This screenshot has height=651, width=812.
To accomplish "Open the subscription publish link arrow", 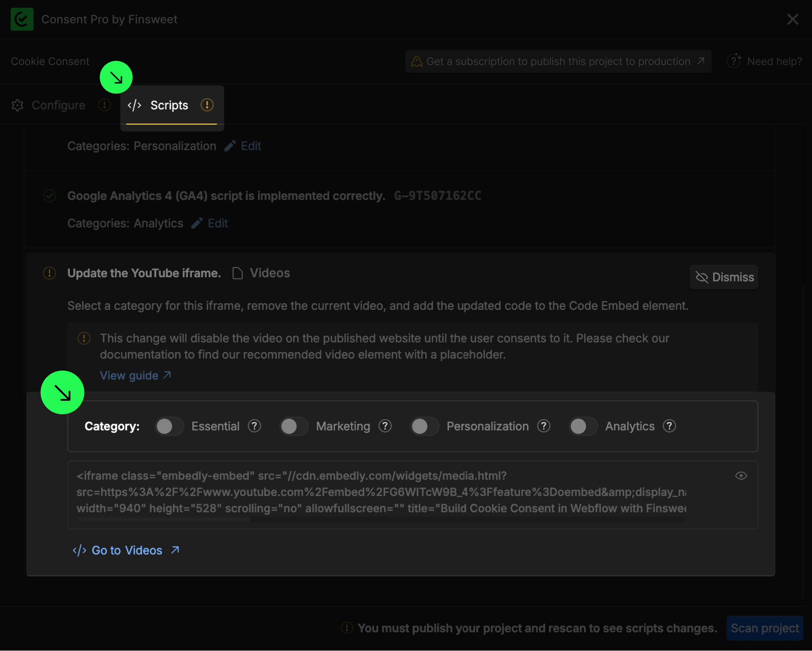I will pos(701,61).
